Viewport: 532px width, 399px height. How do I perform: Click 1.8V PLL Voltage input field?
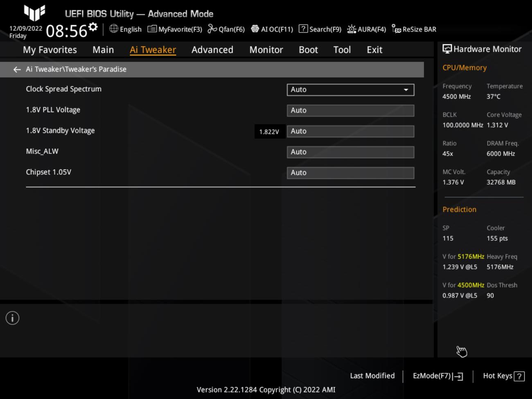click(350, 110)
